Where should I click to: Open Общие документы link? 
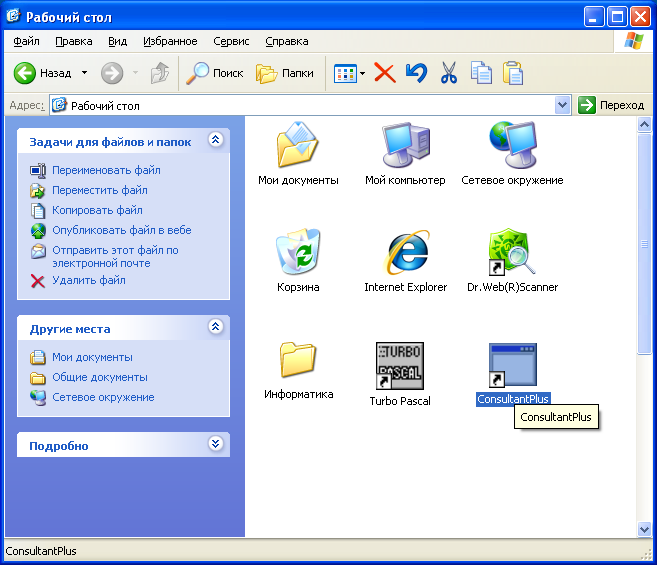pyautogui.click(x=100, y=377)
